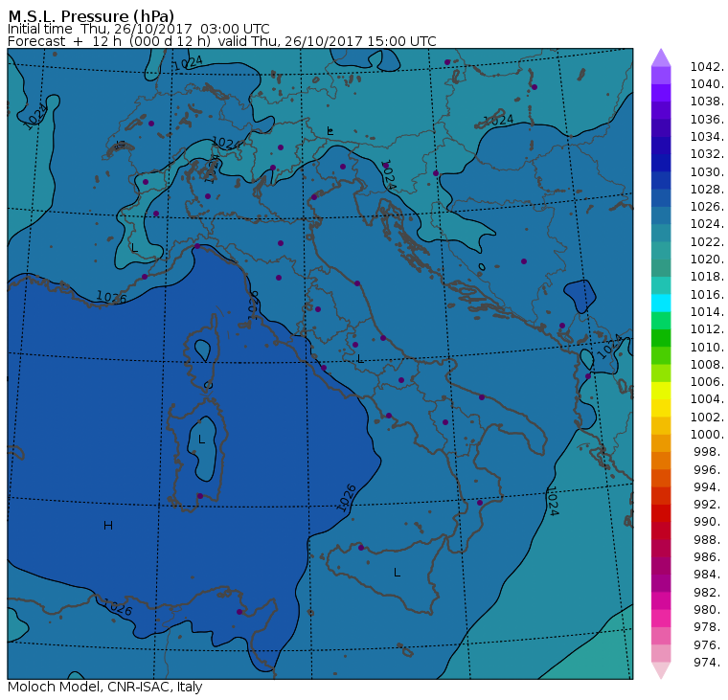The image size is (728, 700).
Task: Click the "L" low marker over central Italy
Action: [360, 359]
